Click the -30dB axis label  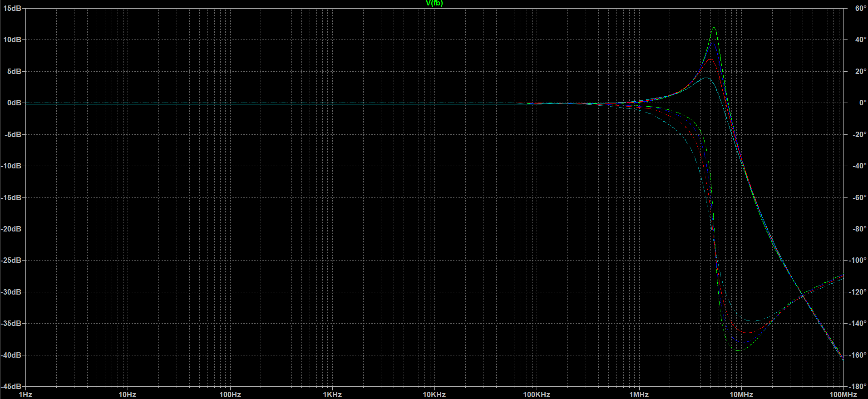click(11, 292)
